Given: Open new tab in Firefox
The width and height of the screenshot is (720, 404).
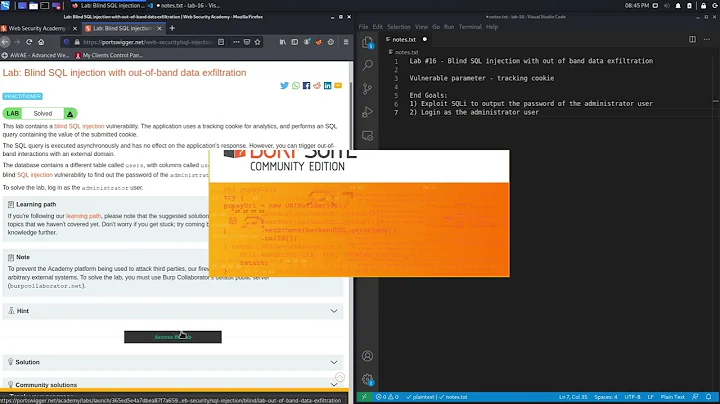Looking at the screenshot, I should coord(172,28).
